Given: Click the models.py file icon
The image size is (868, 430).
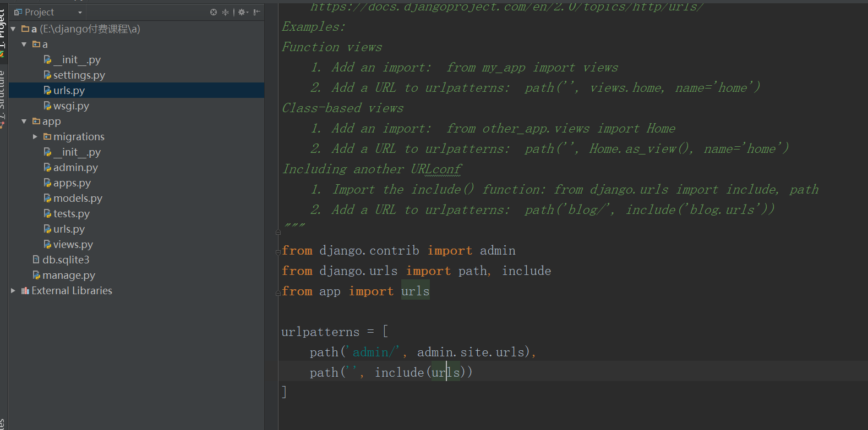Looking at the screenshot, I should click(47, 198).
